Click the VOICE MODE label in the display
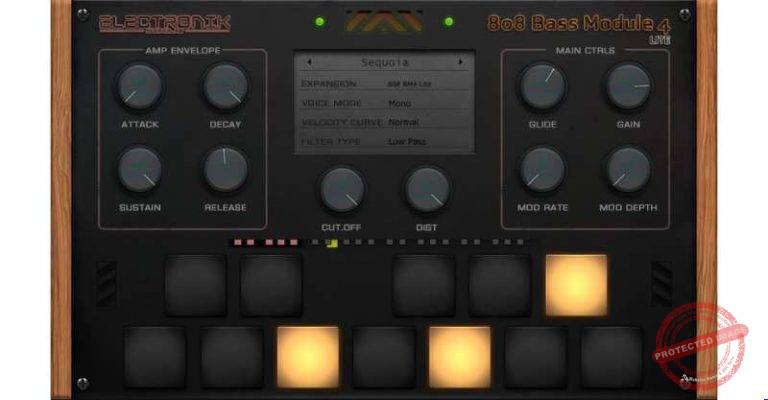Image resolution: width=768 pixels, height=400 pixels. [x=332, y=103]
